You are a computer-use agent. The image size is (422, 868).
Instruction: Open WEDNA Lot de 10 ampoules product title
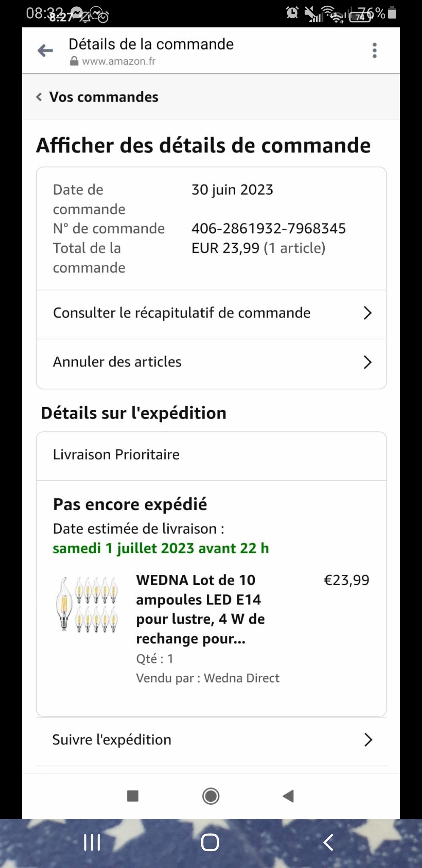pos(200,609)
